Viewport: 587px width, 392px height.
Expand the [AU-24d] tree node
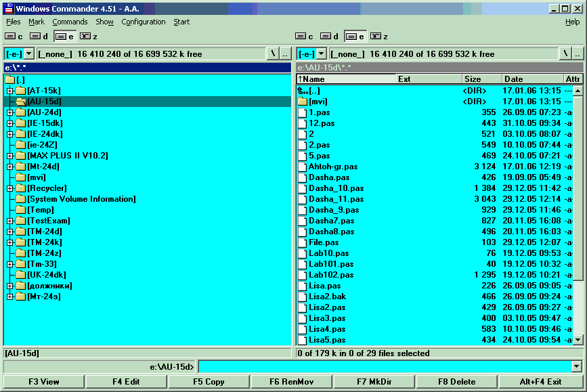[x=10, y=112]
